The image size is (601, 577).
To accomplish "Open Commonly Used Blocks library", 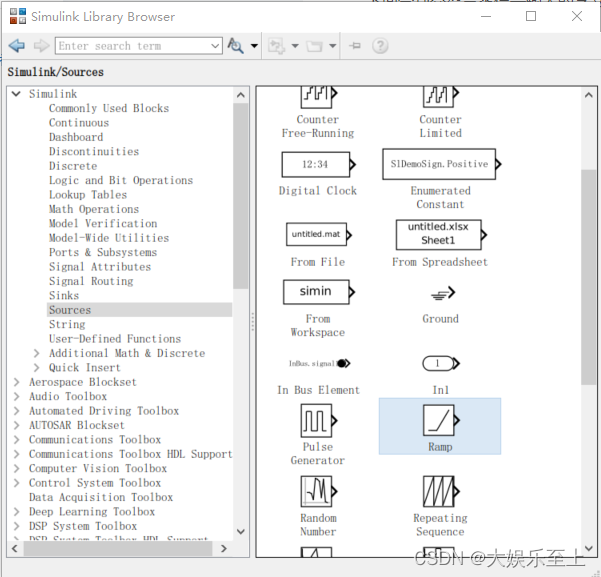I will pyautogui.click(x=109, y=108).
